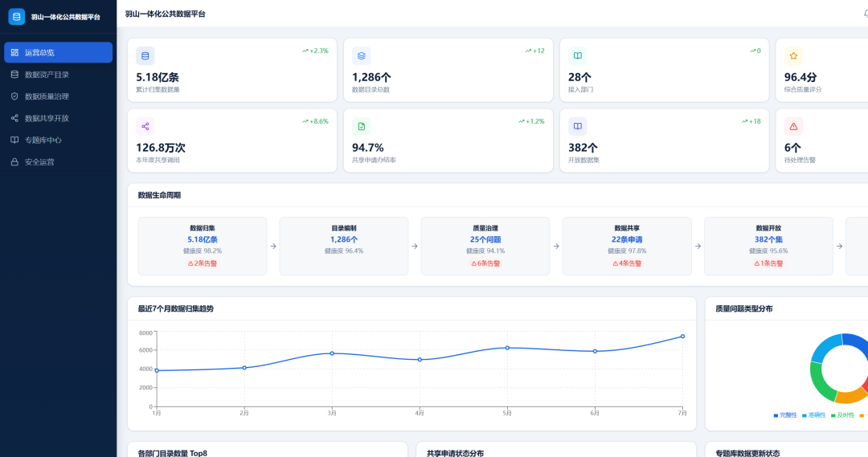Toggle the 完整性 legend swatch in donut chart
Viewport: 868px width, 457px height.
click(776, 415)
